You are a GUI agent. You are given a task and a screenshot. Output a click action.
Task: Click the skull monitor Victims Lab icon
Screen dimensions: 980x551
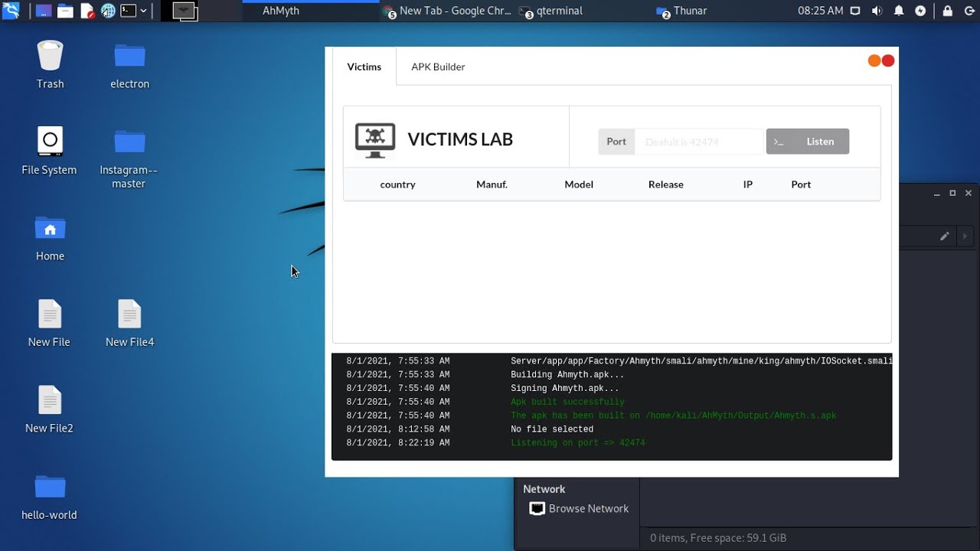click(375, 140)
